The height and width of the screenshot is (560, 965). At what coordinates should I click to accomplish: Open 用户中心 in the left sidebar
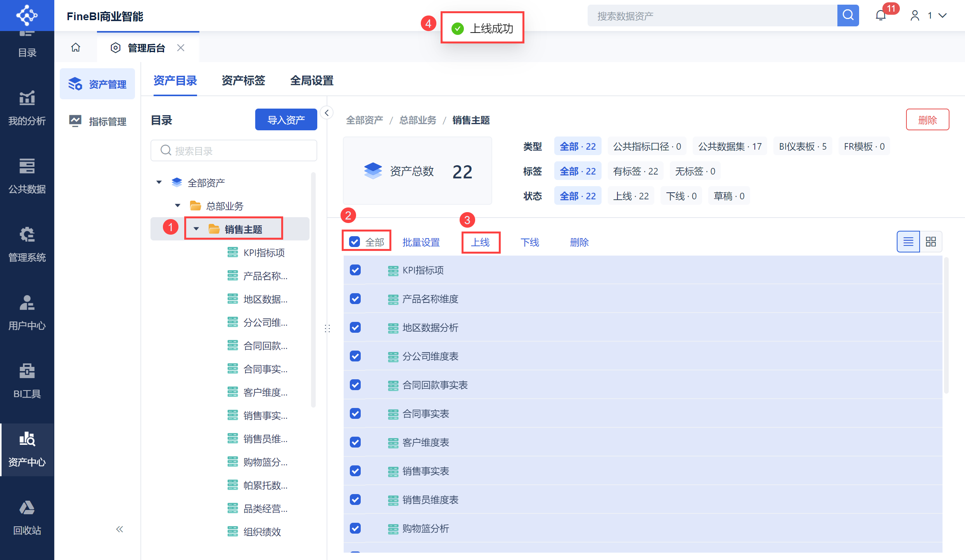[27, 313]
